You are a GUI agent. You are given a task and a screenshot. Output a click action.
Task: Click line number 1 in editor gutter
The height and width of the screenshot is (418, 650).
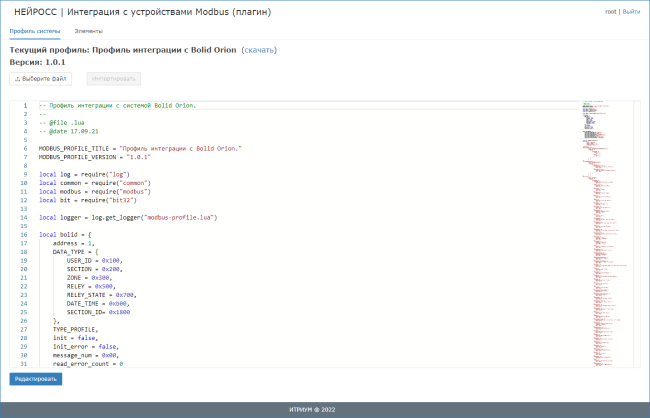[25, 106]
